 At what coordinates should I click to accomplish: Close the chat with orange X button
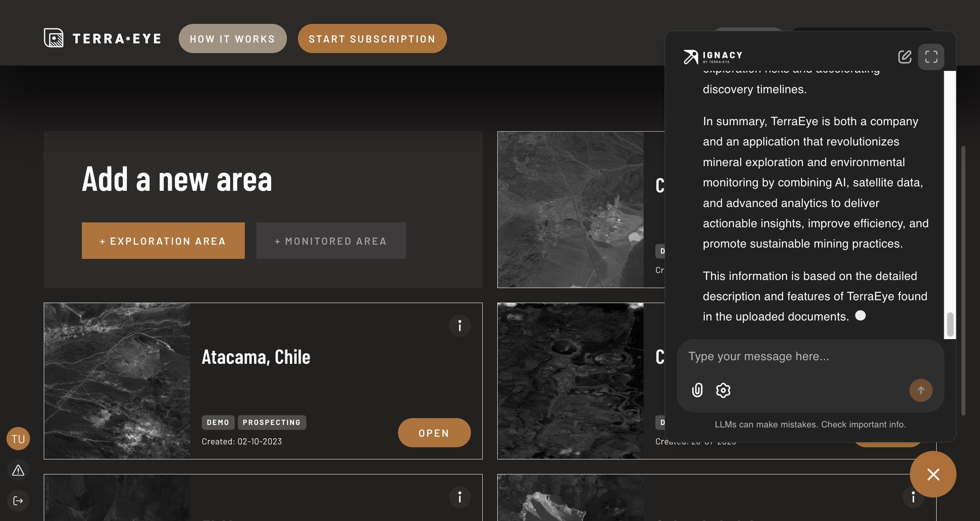coord(933,474)
